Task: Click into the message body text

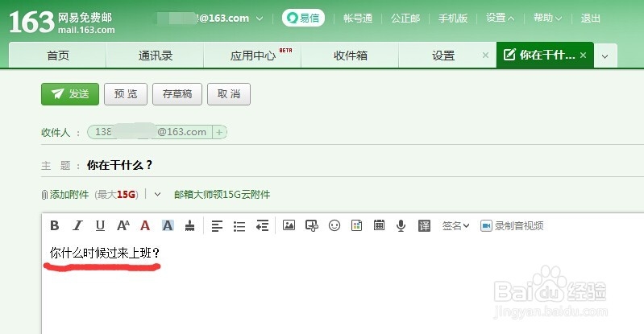Action: coord(104,253)
